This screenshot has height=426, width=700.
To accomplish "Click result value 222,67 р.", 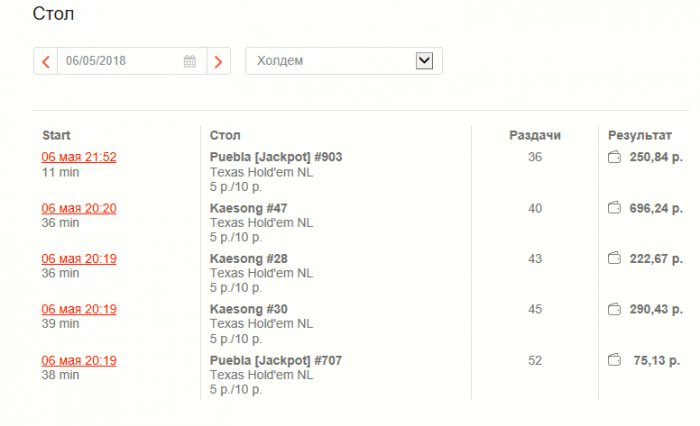I will [x=656, y=259].
